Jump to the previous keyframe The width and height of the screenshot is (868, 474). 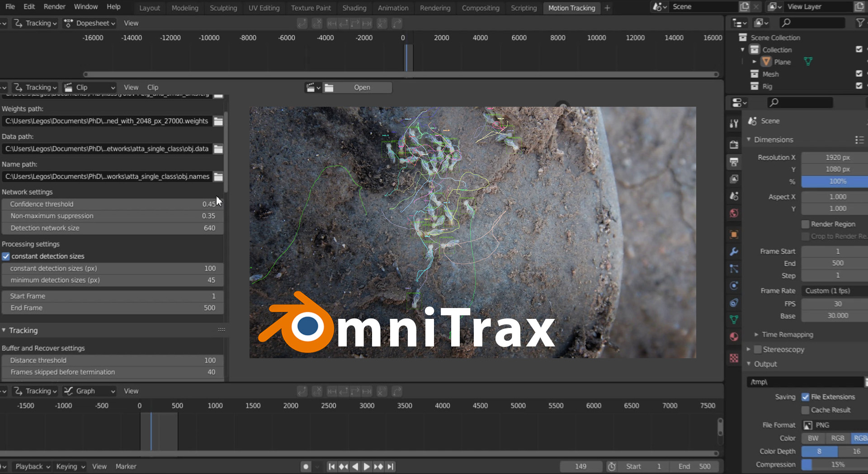point(343,466)
